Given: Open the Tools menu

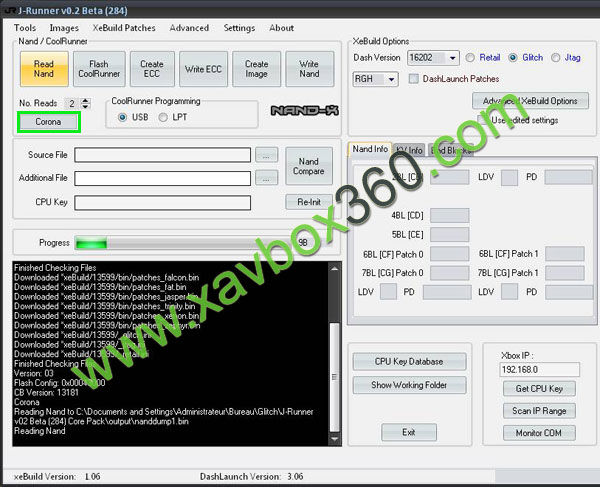Looking at the screenshot, I should [x=25, y=28].
